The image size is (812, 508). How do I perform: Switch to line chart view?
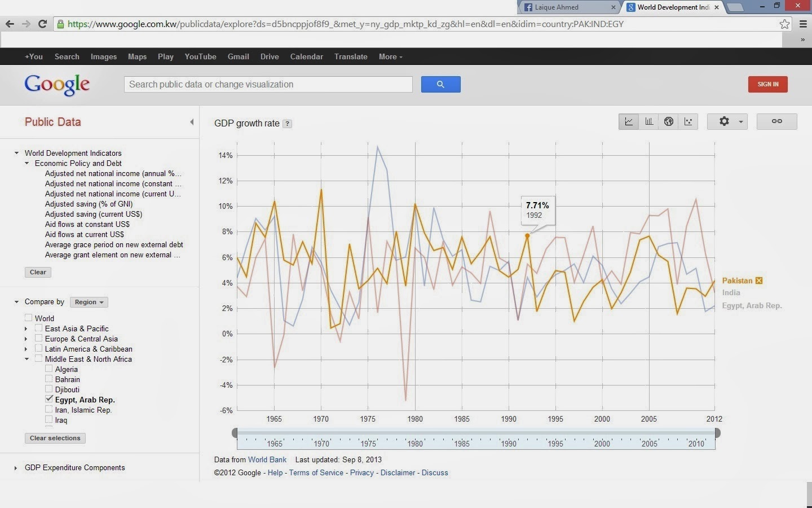pos(629,121)
